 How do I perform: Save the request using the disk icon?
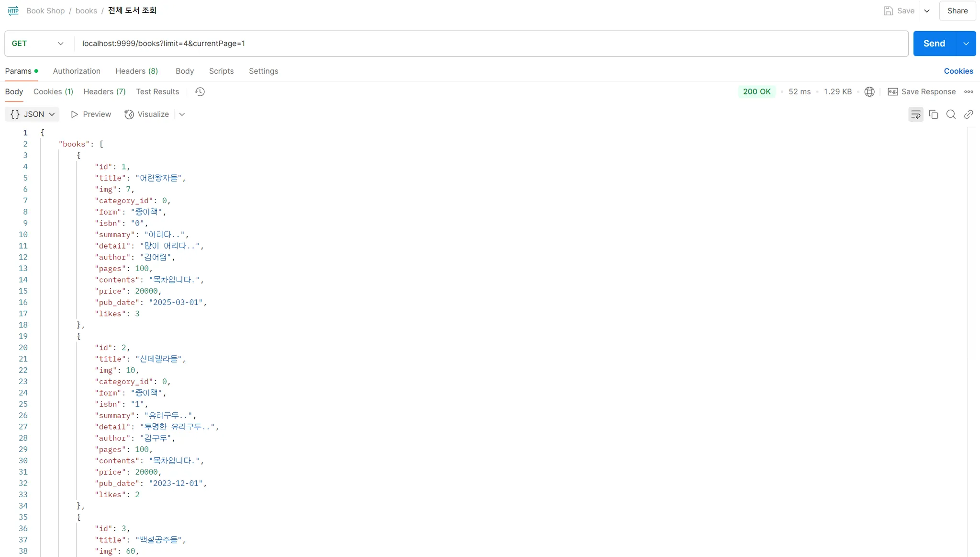coord(889,10)
